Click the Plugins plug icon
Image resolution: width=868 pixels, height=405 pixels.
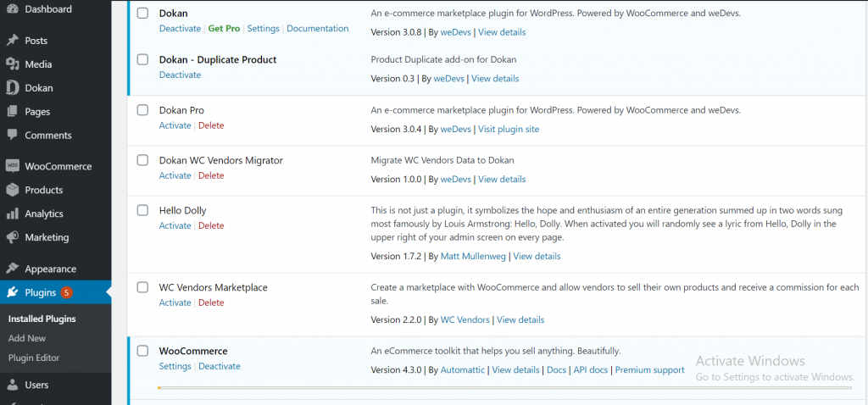(12, 292)
